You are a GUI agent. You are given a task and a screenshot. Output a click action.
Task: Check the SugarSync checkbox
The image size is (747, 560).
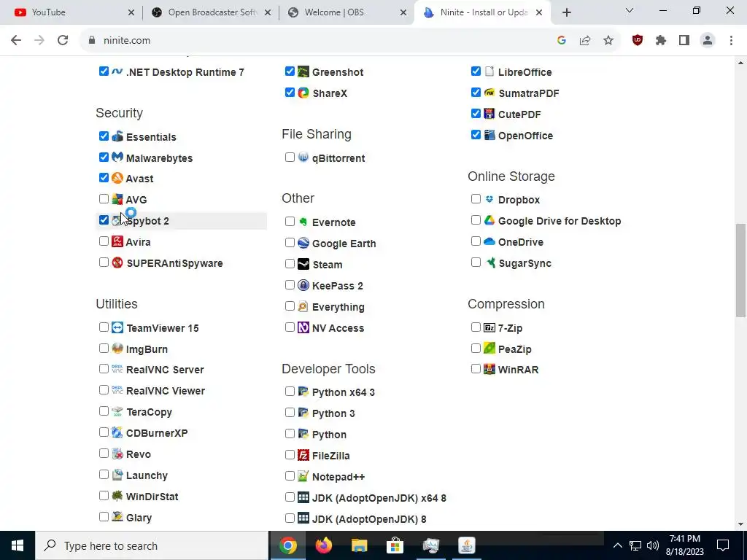click(x=476, y=262)
